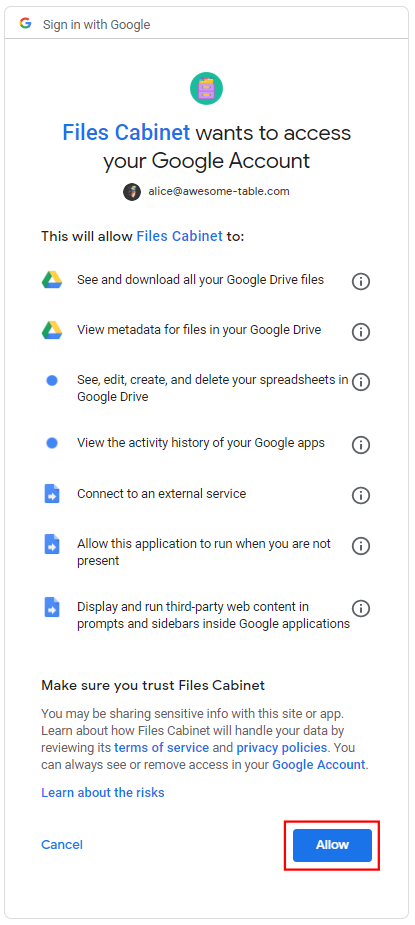Show details for the spreadsheets edit permission

(361, 382)
